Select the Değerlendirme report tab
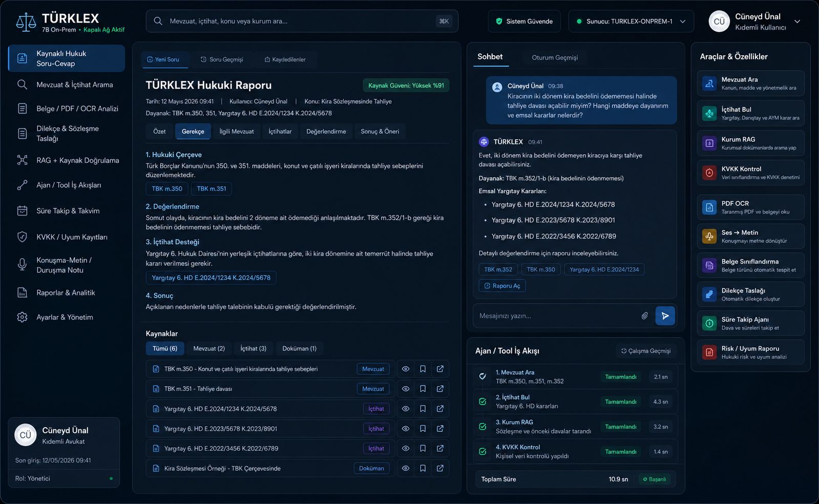This screenshot has width=819, height=504. point(326,132)
